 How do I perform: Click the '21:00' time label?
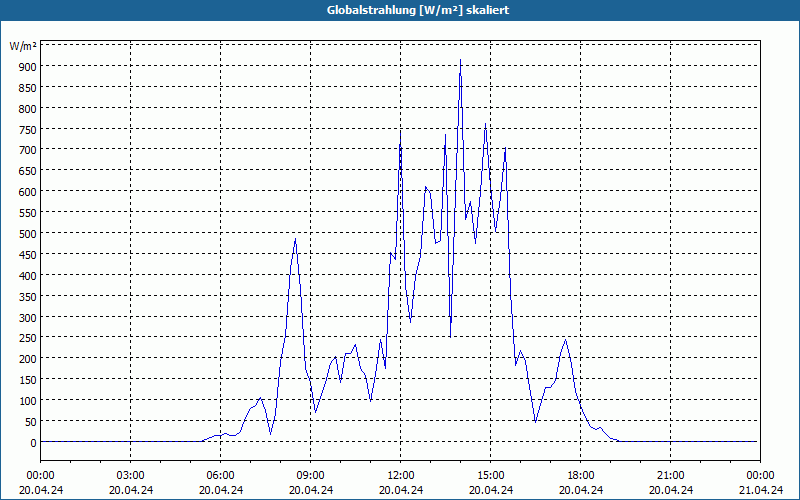tap(670, 476)
